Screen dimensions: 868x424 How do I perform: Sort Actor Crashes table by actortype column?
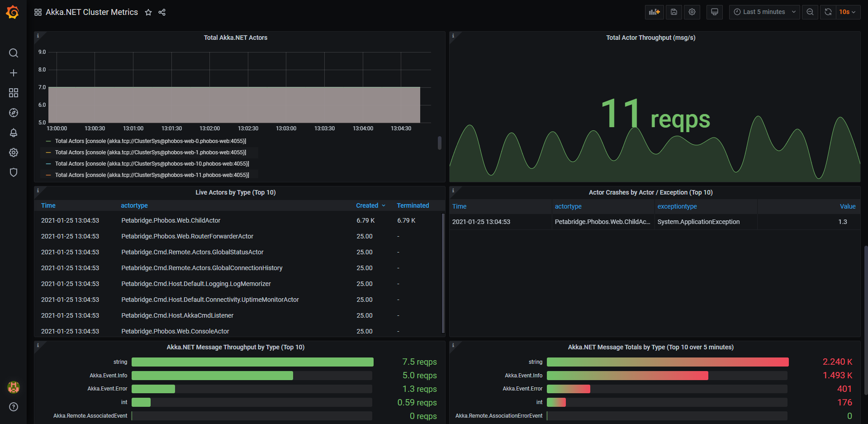[x=568, y=206]
